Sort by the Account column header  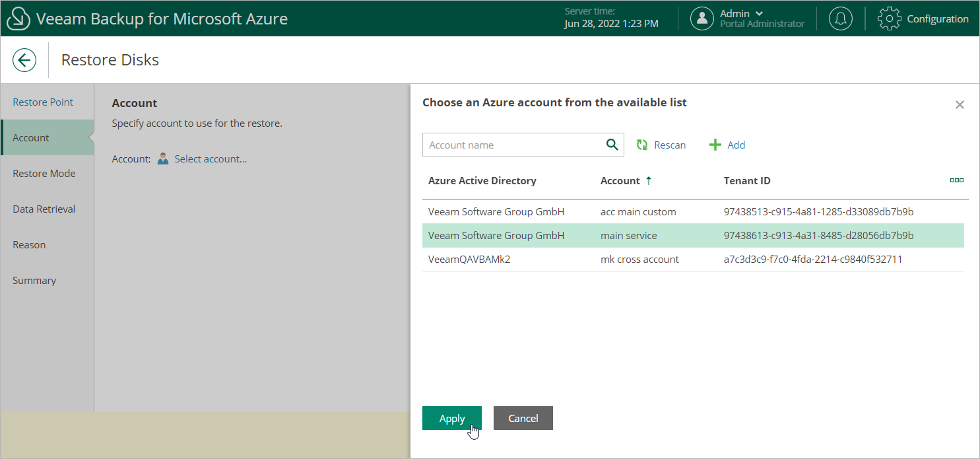tap(620, 180)
